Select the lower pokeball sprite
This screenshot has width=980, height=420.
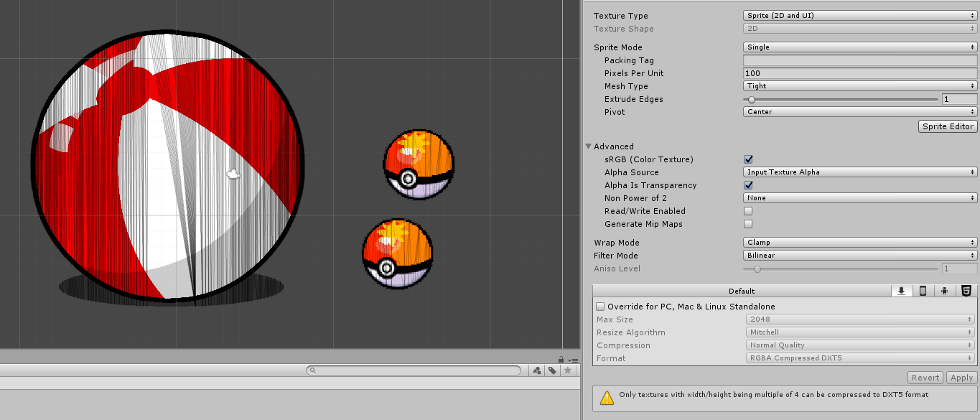click(398, 253)
